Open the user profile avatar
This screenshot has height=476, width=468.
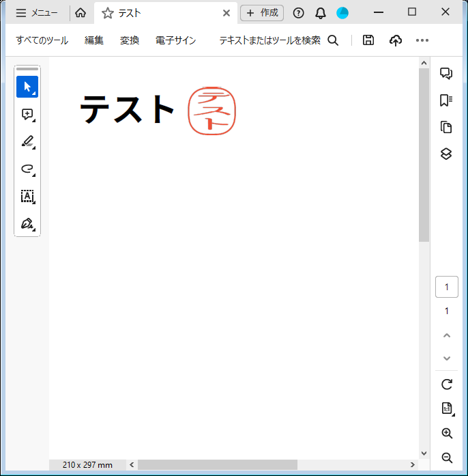pos(342,13)
